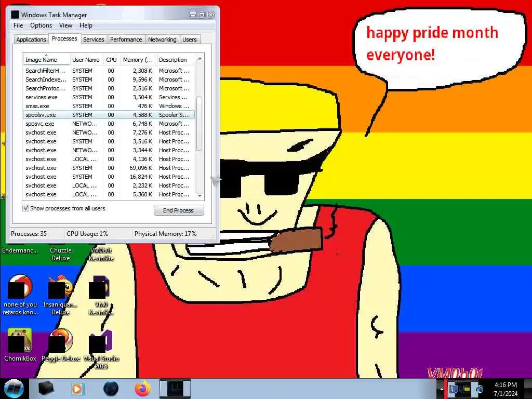This screenshot has width=532, height=399.
Task: Sort by CPU column header
Action: (x=111, y=60)
